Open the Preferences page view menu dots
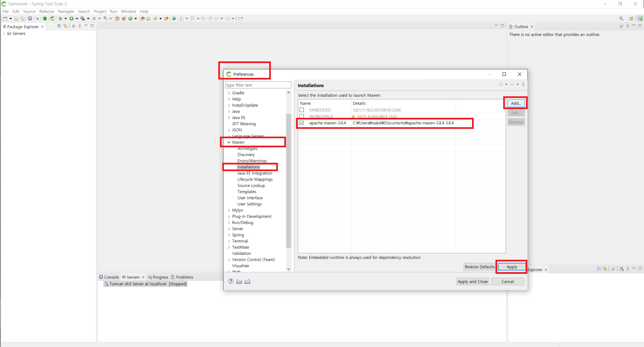This screenshot has height=347, width=644. [523, 85]
